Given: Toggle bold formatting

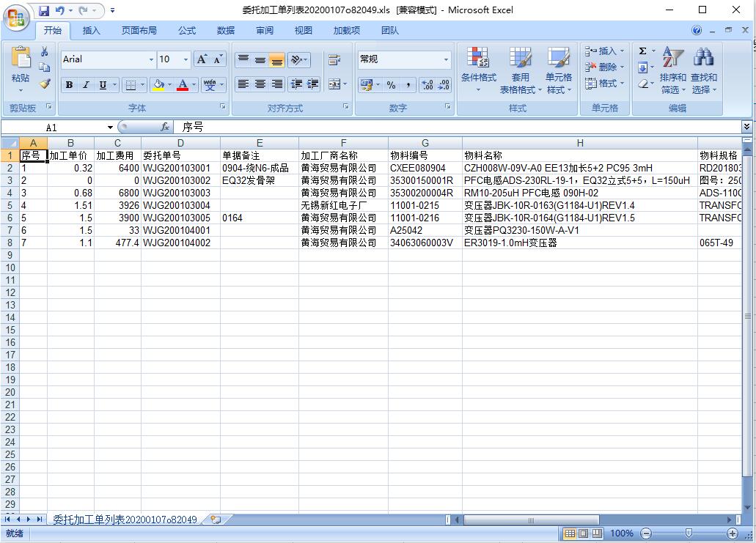Looking at the screenshot, I should coord(69,85).
